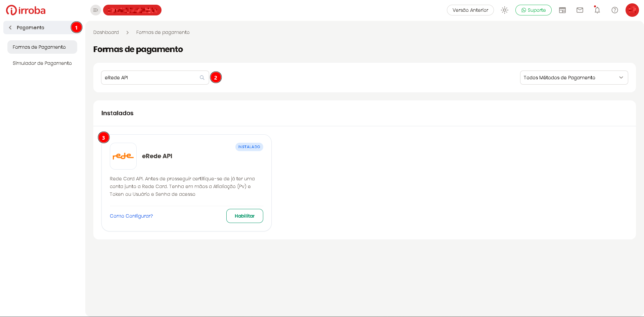Image resolution: width=644 pixels, height=317 pixels.
Task: Open the Como Configurar? link
Action: point(131,216)
